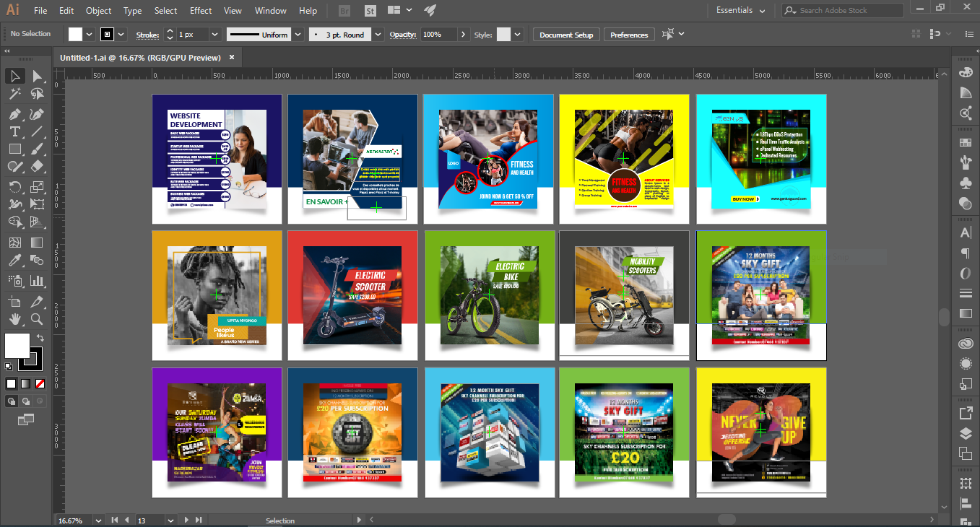Open the Opacity dropdown in the control bar
The height and width of the screenshot is (527, 980).
464,34
